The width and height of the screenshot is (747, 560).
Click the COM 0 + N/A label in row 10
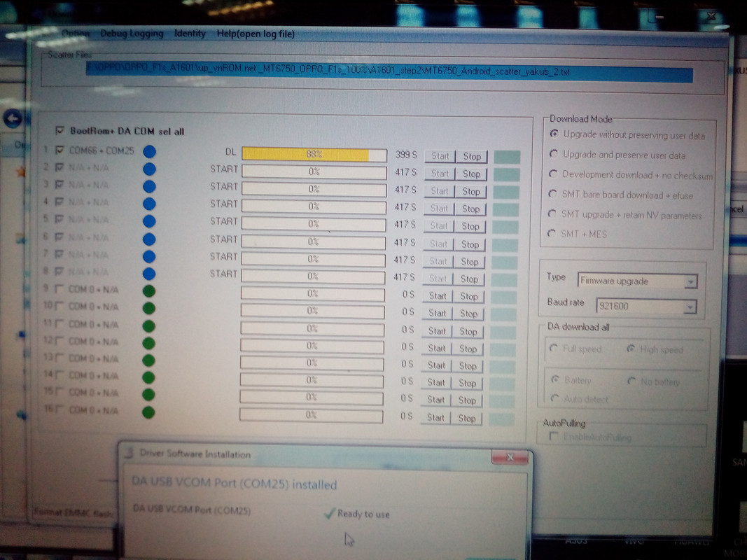93,306
